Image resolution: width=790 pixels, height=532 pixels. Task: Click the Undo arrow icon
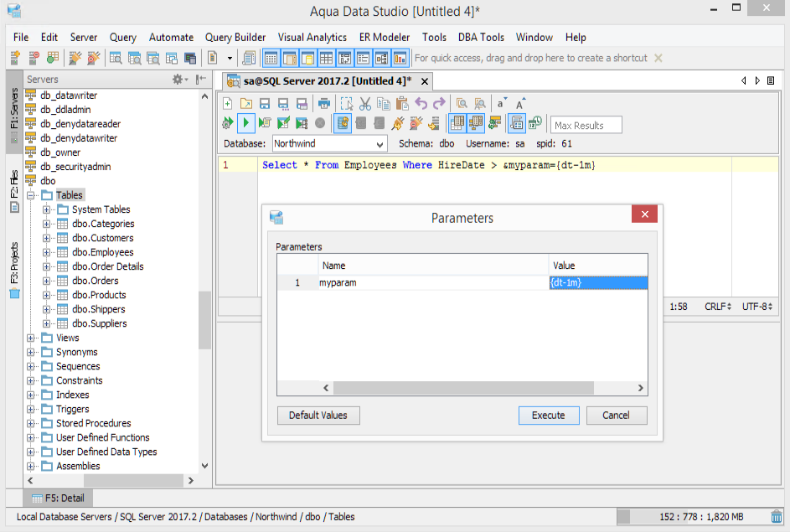(x=421, y=104)
